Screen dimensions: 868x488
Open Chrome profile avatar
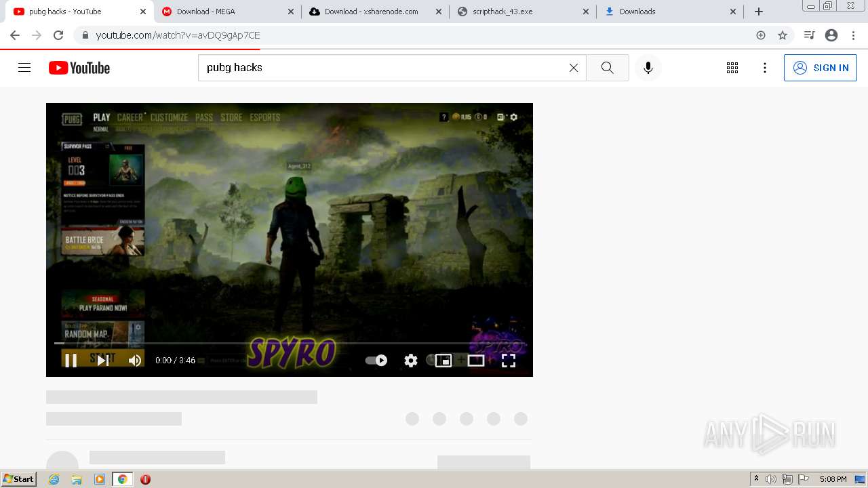pos(831,35)
